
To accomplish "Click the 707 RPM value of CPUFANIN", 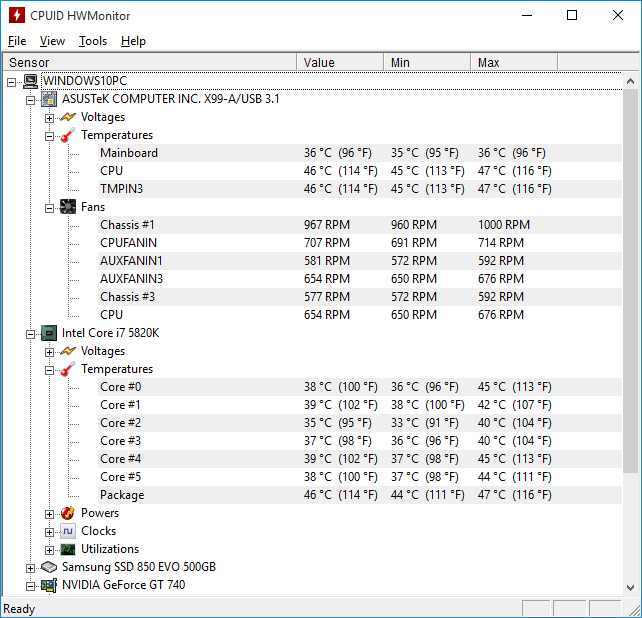I will coord(327,243).
